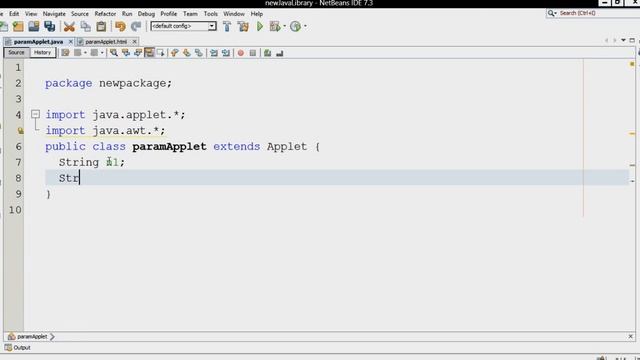Click the text 'newpackage' on line 2
The width and height of the screenshot is (640, 360).
[x=132, y=83]
